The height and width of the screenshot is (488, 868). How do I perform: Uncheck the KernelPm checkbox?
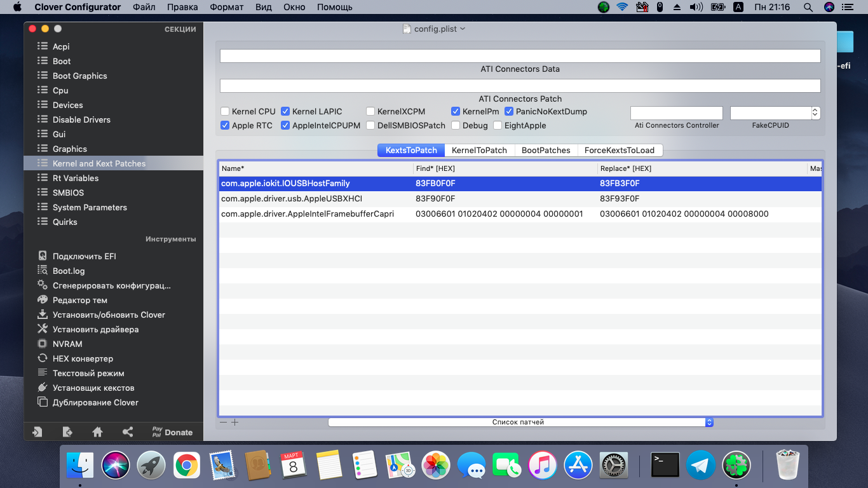(x=456, y=111)
